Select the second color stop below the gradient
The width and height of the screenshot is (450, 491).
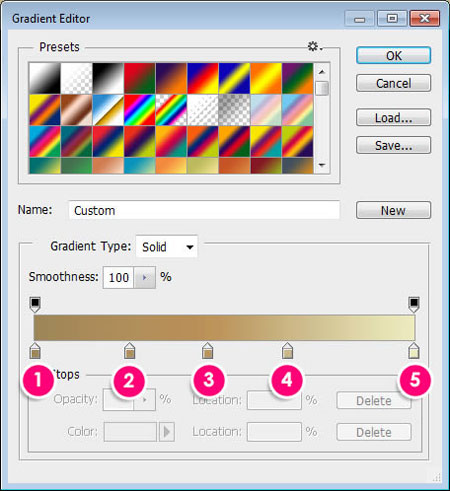[129, 350]
